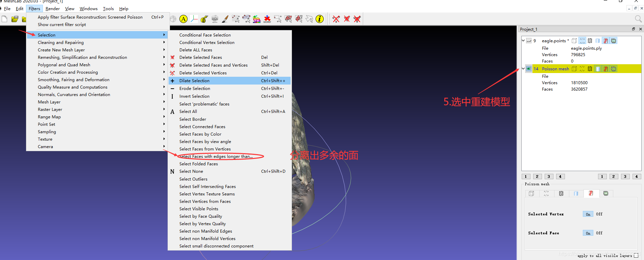The image size is (644, 260).
Task: Click the yellow layer info icon
Action: pyautogui.click(x=320, y=19)
